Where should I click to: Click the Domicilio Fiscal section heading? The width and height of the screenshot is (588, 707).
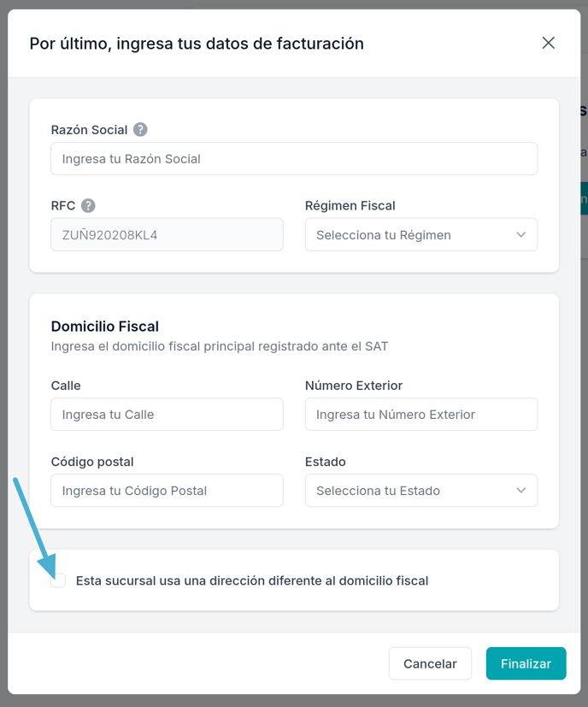pos(105,326)
